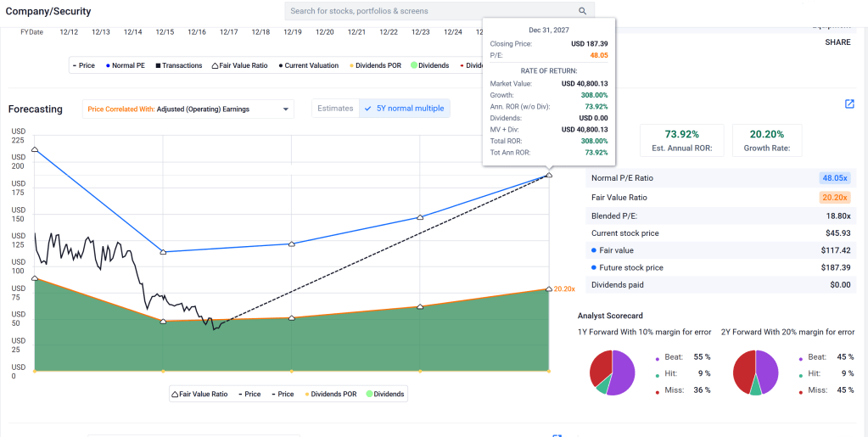
Task: Click the SHARE button
Action: [x=837, y=42]
